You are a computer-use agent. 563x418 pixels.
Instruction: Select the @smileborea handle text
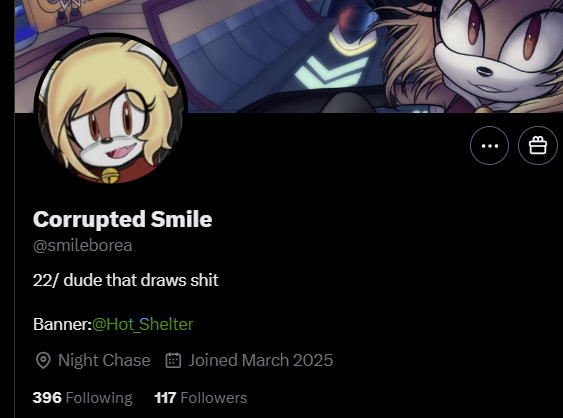coord(83,246)
